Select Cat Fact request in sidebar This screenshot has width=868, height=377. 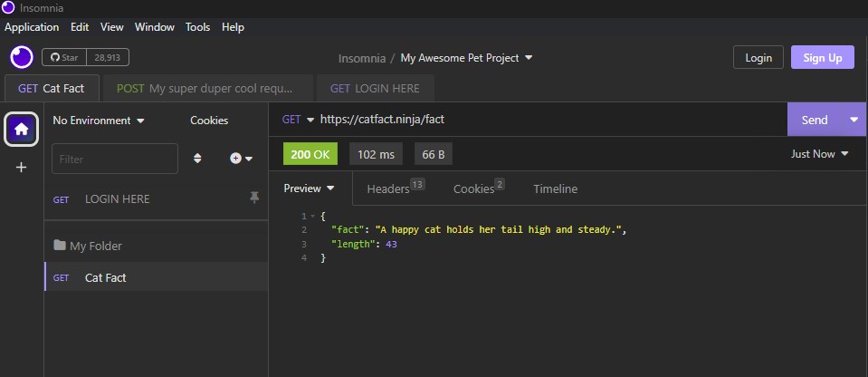click(156, 277)
